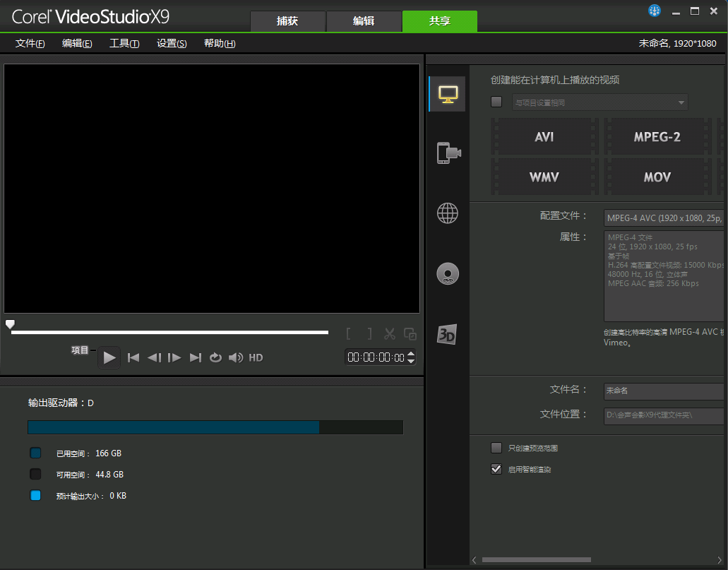Viewport: 728px width, 570px height.
Task: Open the 配置文件 profile dropdown
Action: (x=664, y=218)
